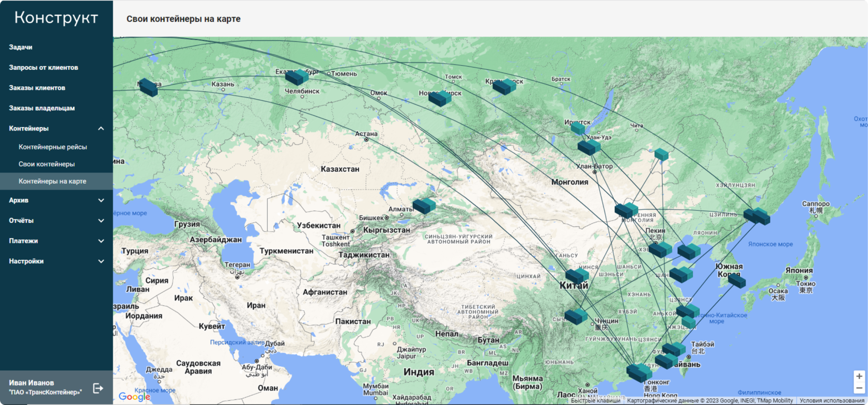This screenshot has width=868, height=405.
Task: Click the Томск city label
Action: (x=453, y=77)
